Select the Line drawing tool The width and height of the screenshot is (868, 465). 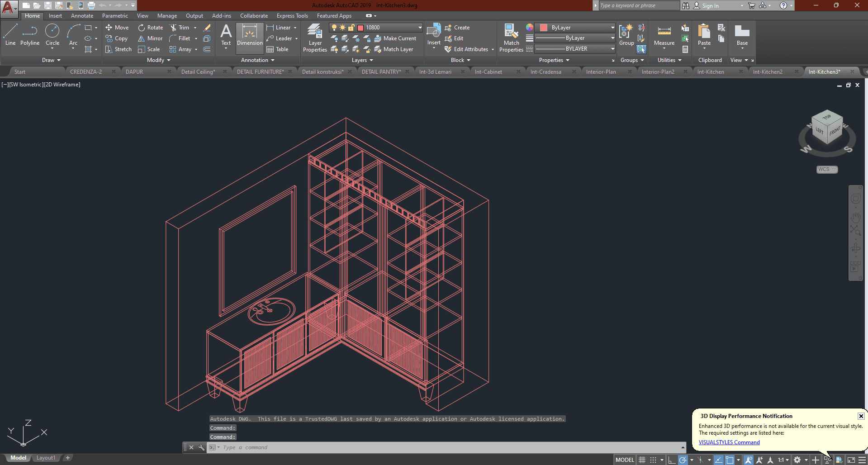(x=10, y=35)
